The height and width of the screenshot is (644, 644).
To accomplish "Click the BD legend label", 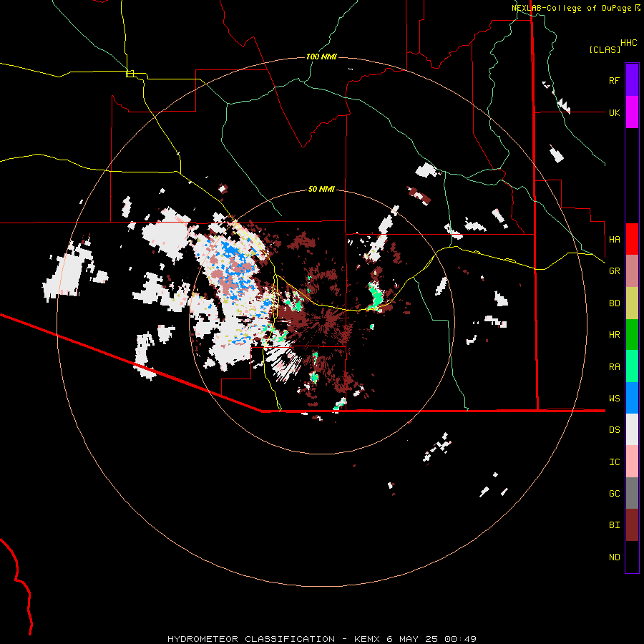I will (614, 303).
